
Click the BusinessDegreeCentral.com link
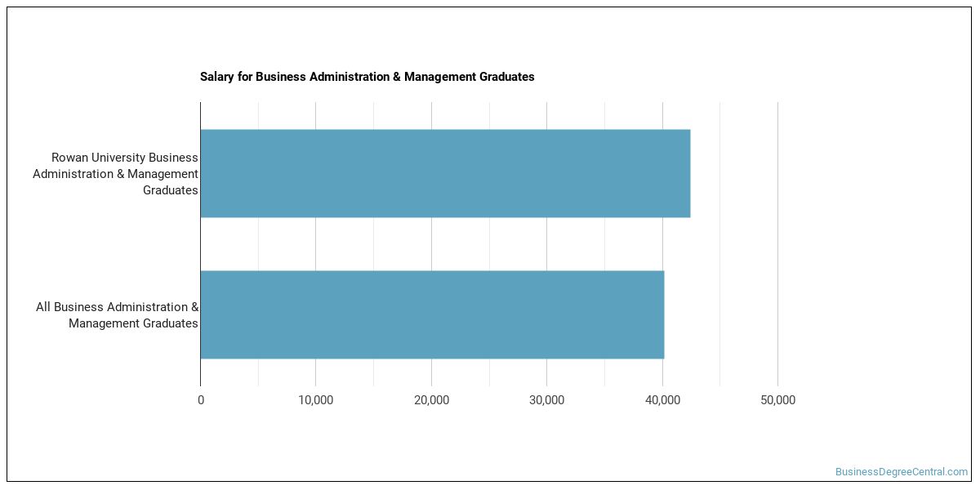[902, 472]
